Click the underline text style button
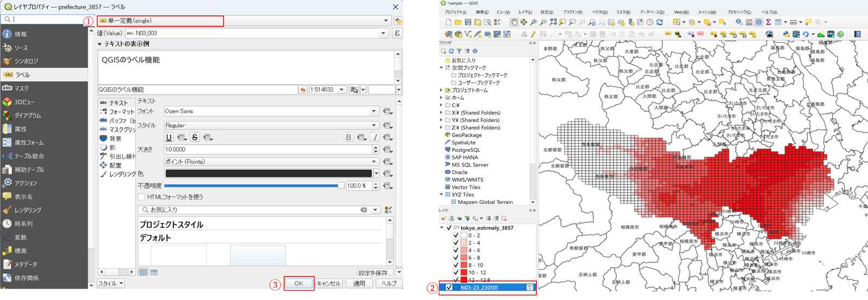The image size is (868, 300). [169, 137]
